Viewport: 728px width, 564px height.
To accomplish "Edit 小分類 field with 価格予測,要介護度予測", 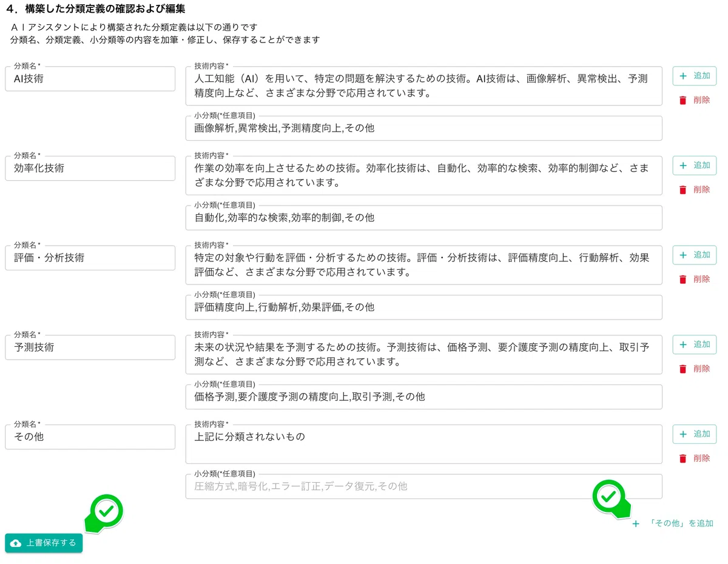I will pyautogui.click(x=424, y=397).
